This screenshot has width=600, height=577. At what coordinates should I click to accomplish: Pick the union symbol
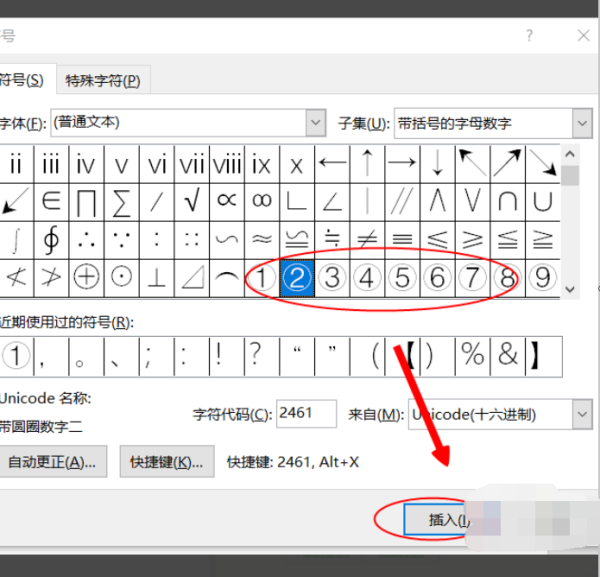[x=543, y=202]
